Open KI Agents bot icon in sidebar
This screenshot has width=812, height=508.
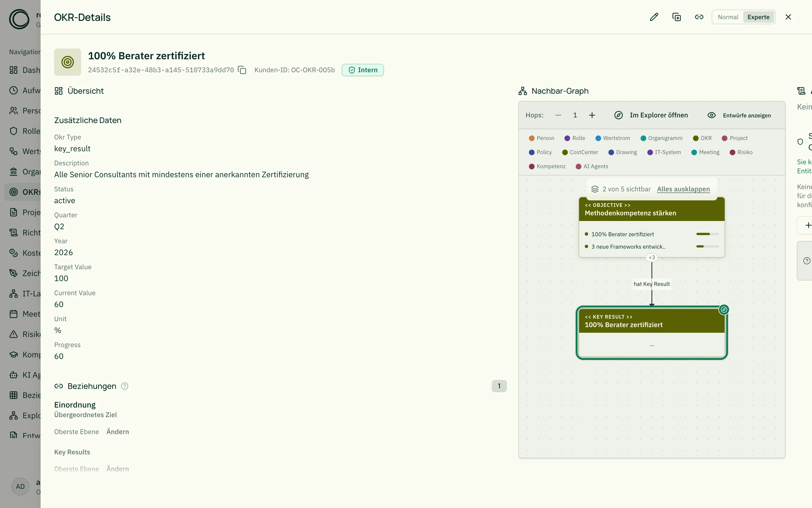[x=14, y=375]
